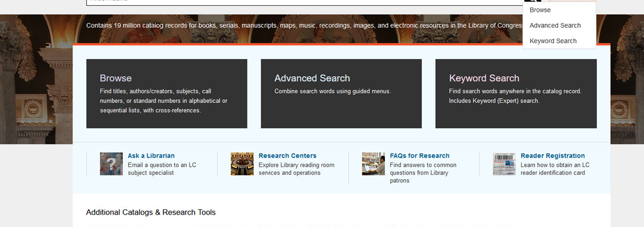Click 'Find answers to common' description text
This screenshot has height=227, width=644.
(423, 165)
